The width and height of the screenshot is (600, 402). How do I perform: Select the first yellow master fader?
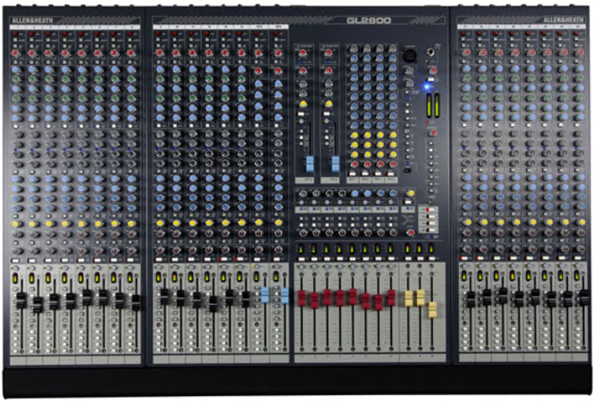click(x=409, y=298)
